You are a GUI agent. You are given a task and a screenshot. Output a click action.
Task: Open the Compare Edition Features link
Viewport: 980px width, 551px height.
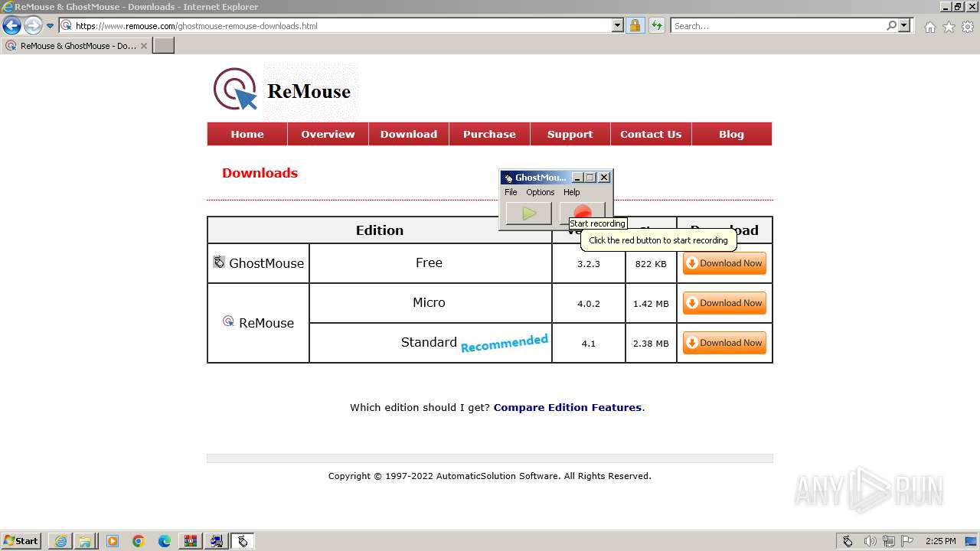click(x=567, y=407)
